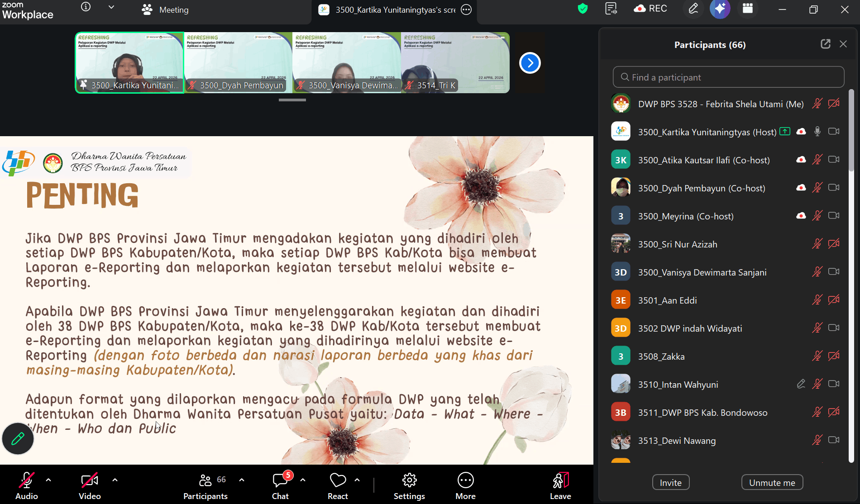Open the Zoom Apps grid icon
This screenshot has width=860, height=504.
pos(748,9)
